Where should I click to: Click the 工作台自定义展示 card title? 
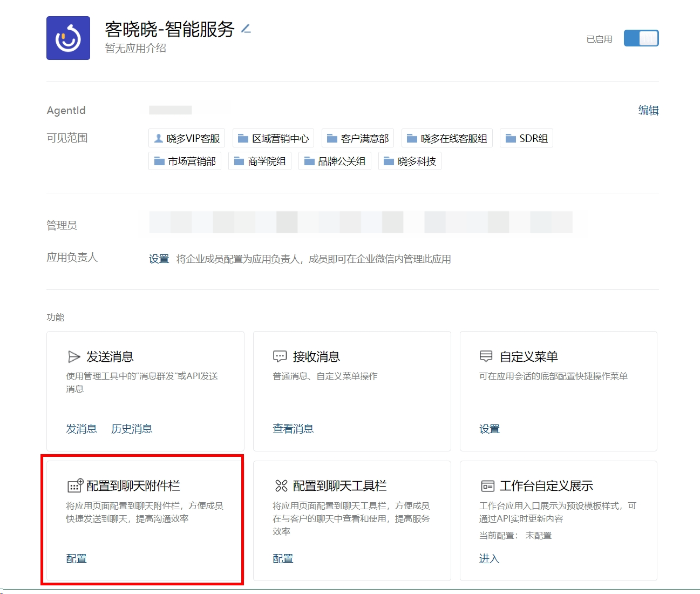(546, 486)
